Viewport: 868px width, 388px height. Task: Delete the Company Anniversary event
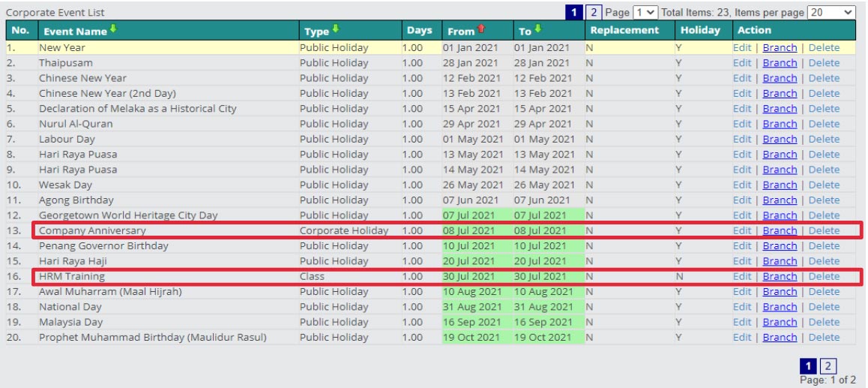tap(825, 230)
